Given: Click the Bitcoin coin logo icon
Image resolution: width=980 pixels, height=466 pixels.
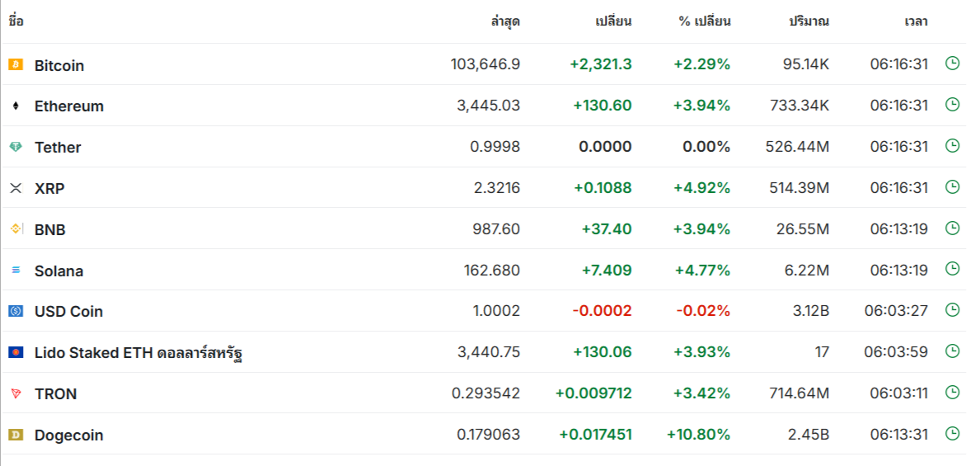Looking at the screenshot, I should (x=16, y=64).
